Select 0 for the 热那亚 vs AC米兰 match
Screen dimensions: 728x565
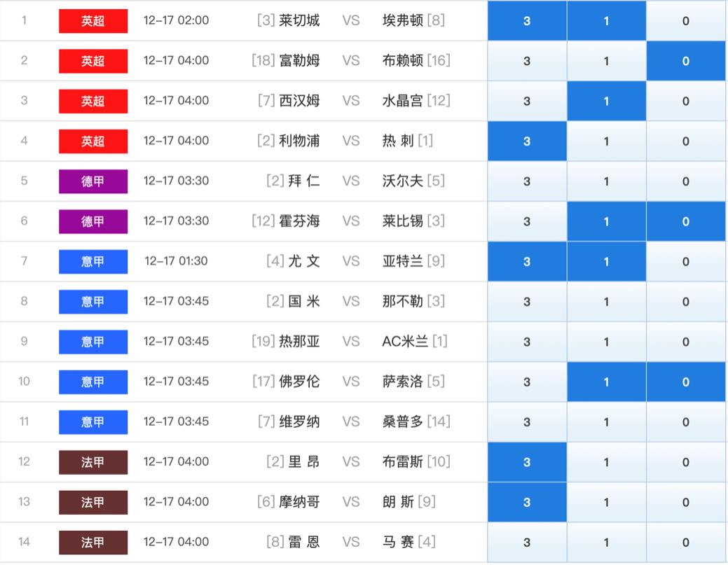pos(686,342)
